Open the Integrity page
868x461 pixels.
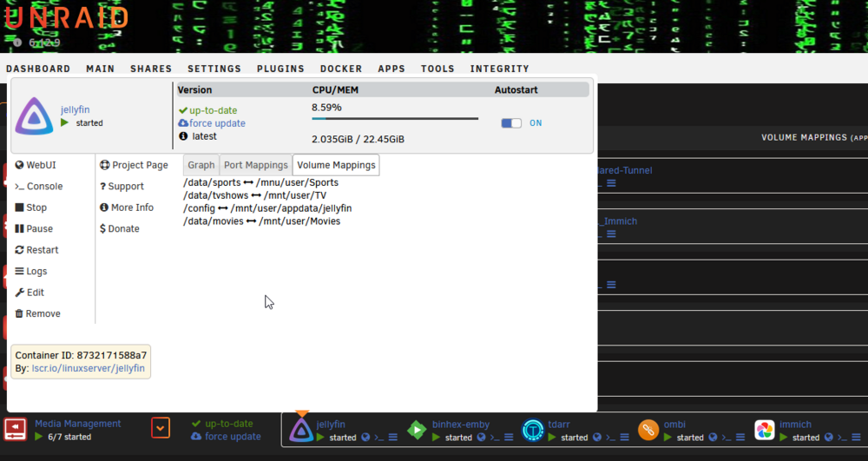(x=499, y=69)
